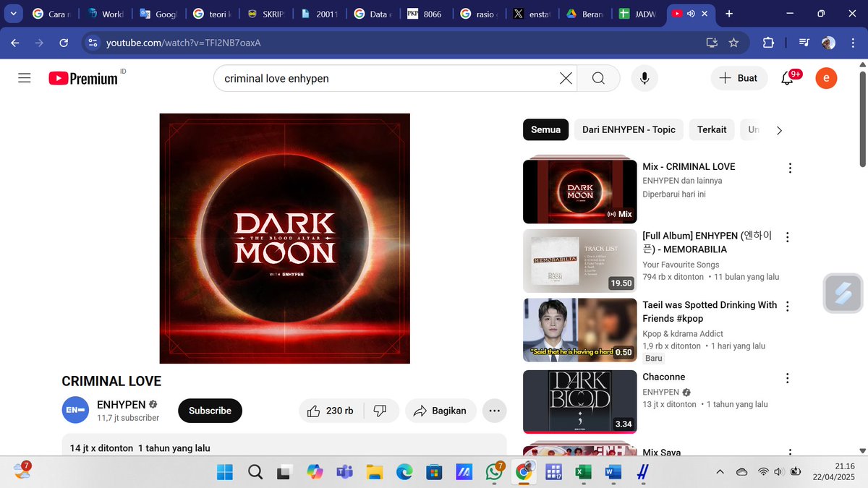
Task: Mute the playing YouTube tab
Action: pyautogui.click(x=691, y=14)
